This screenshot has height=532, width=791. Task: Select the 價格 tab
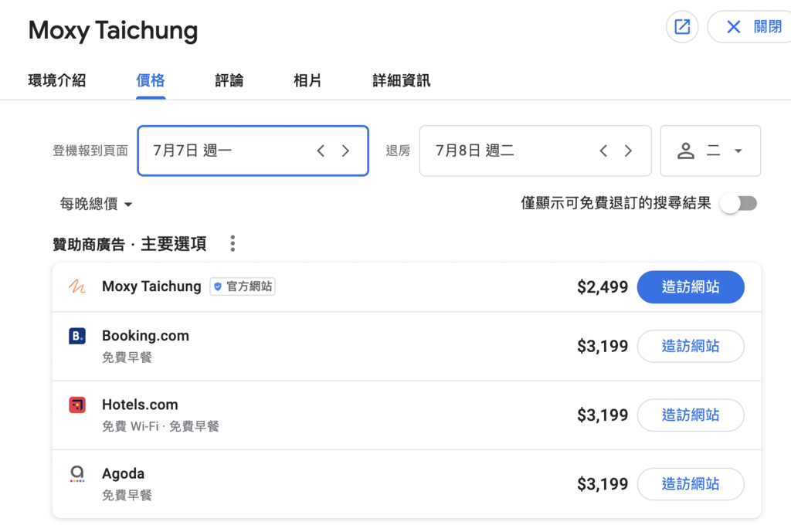151,80
